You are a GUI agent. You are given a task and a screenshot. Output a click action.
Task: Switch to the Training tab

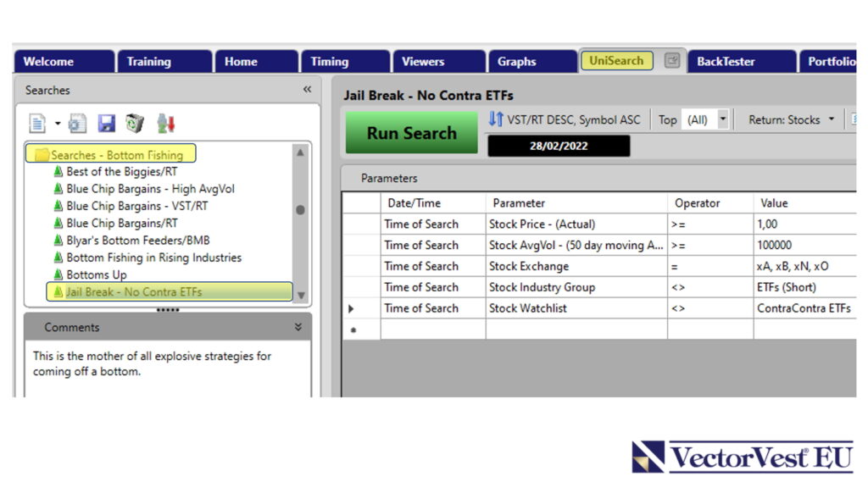[x=164, y=62]
